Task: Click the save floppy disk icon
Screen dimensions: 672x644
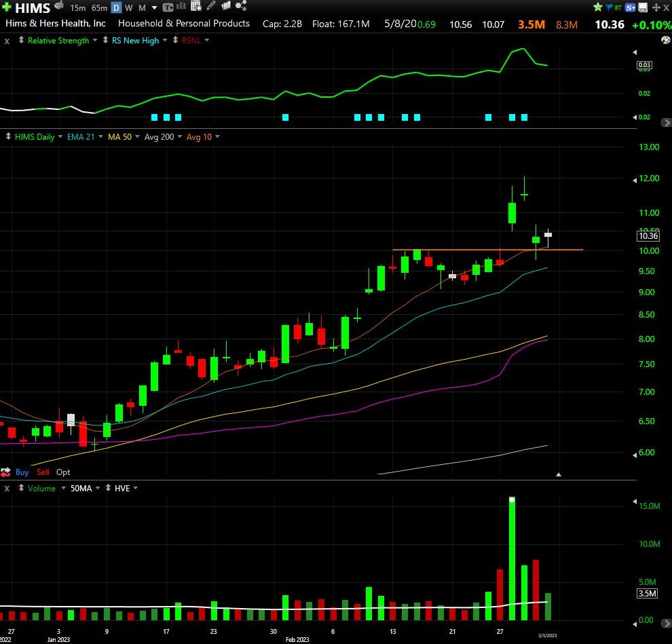Action: 642,7
